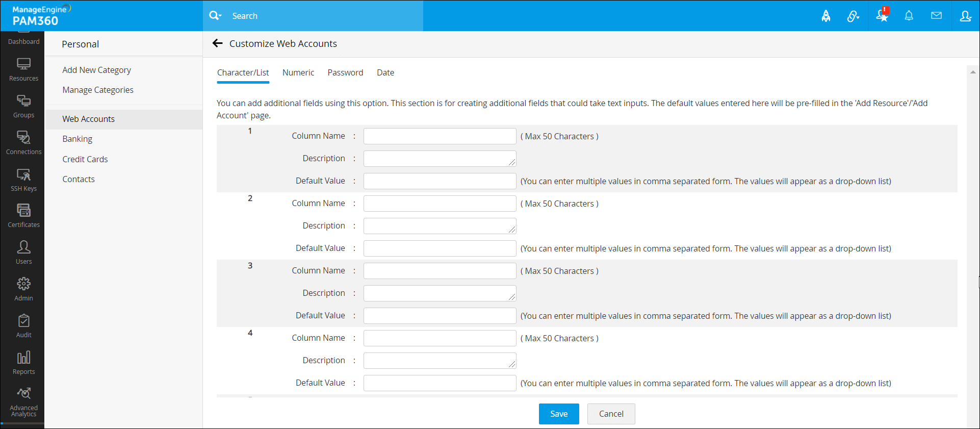
Task: Switch to the Numeric tab
Action: 298,72
